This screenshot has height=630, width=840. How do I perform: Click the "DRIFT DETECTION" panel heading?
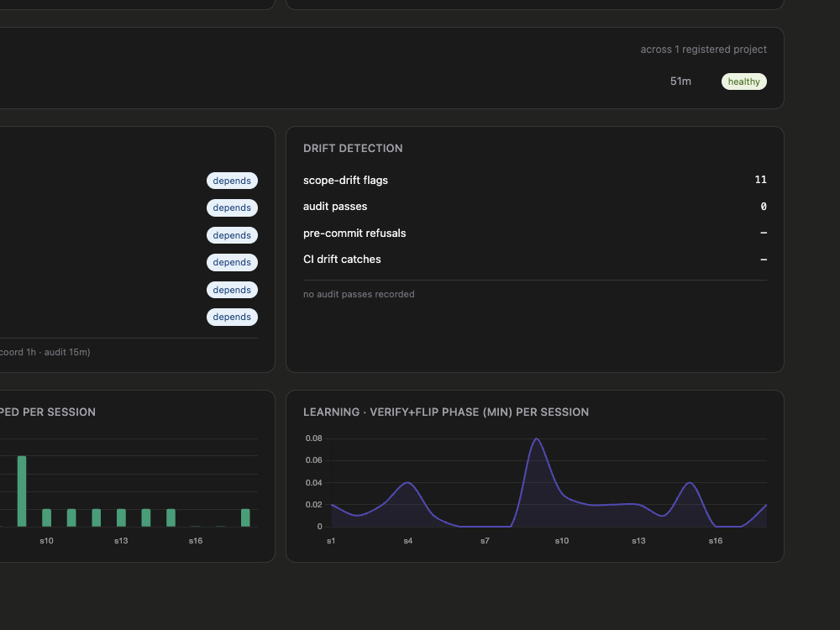pos(353,149)
